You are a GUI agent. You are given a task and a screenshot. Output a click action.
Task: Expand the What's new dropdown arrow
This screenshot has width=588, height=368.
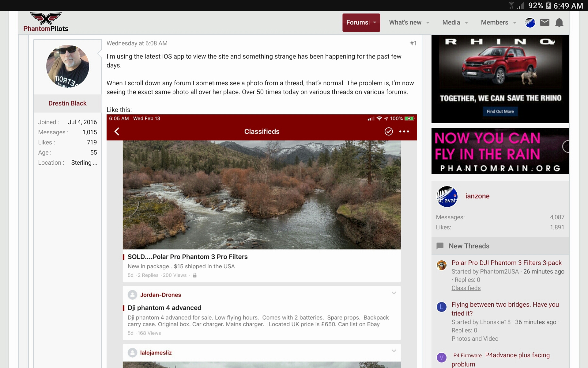point(428,23)
